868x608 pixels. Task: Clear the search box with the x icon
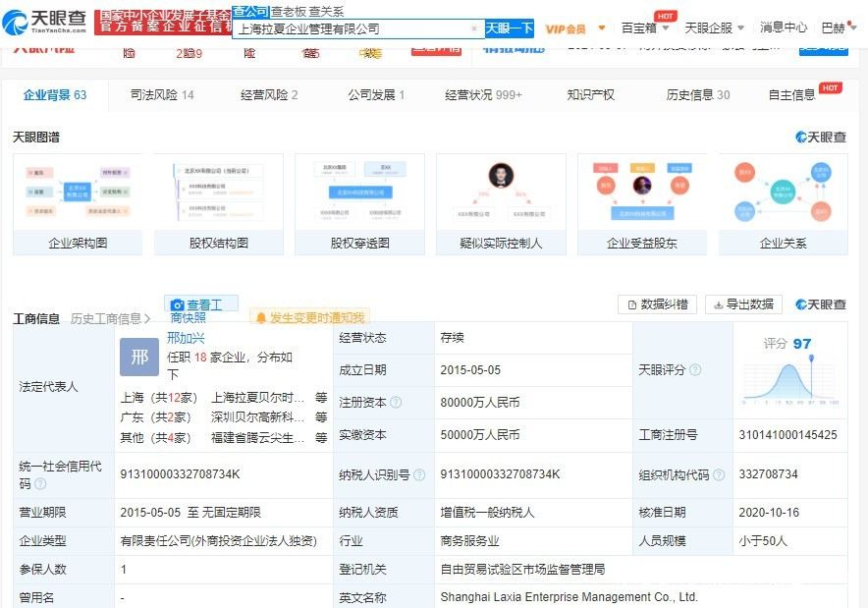tap(474, 28)
